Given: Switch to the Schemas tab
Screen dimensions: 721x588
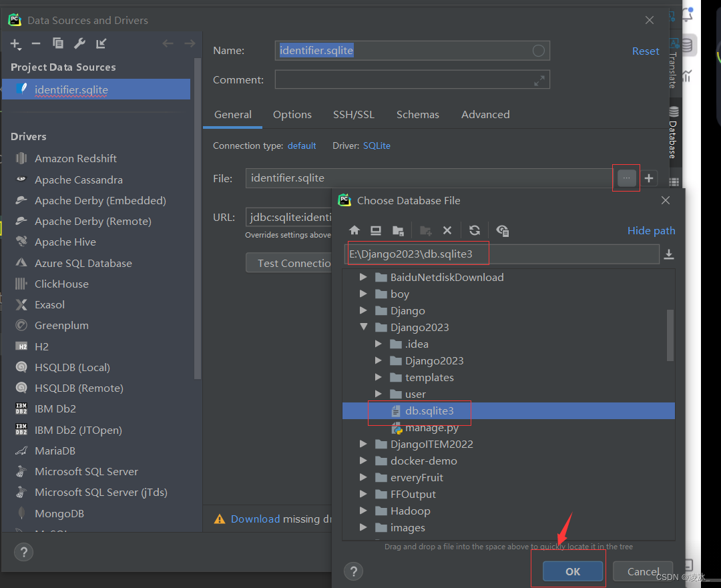Looking at the screenshot, I should [x=417, y=115].
